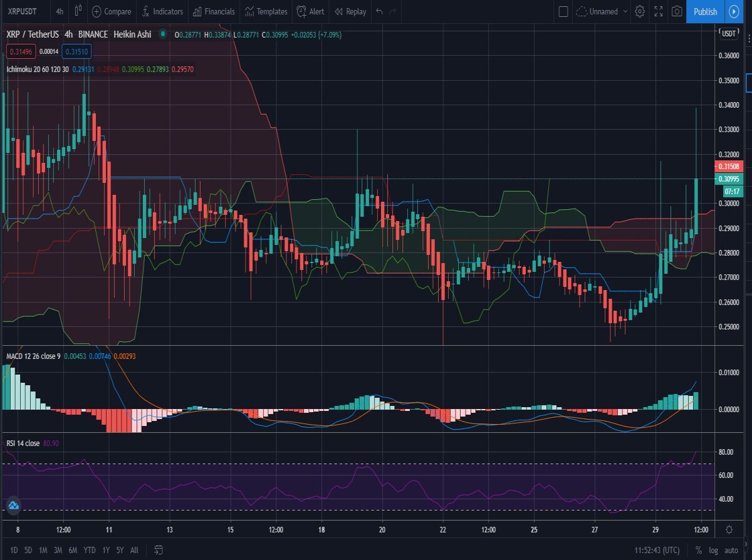Click the Heikin Ashi label in legend
The height and width of the screenshot is (560, 752).
coord(132,34)
